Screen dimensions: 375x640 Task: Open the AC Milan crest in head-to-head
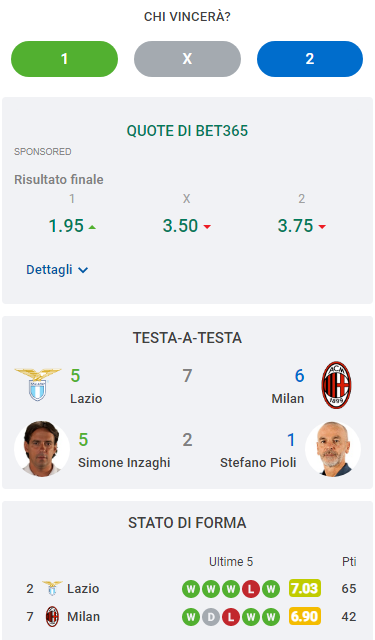point(336,385)
